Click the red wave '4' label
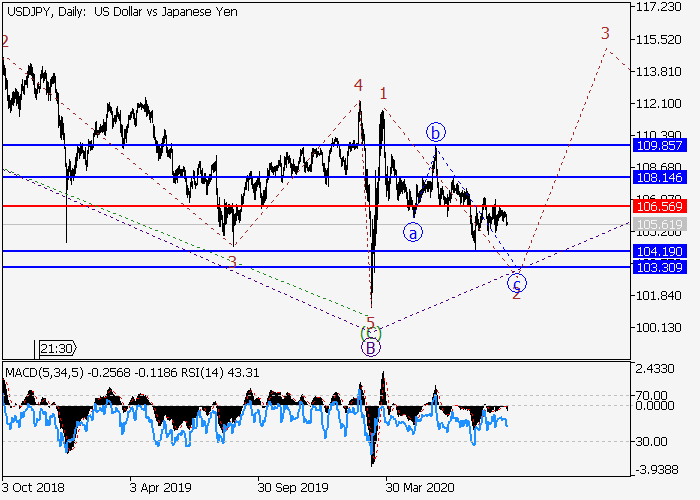700x500 pixels. 357,86
